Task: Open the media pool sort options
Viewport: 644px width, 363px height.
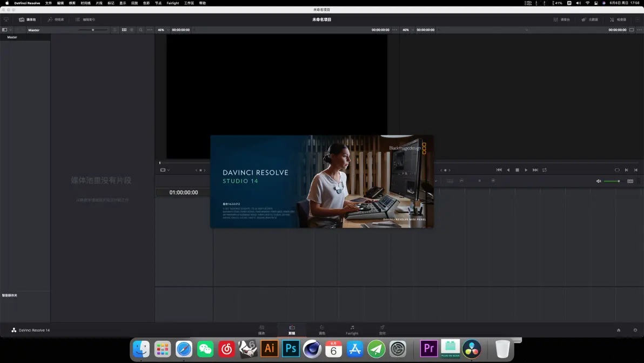Action: tap(115, 30)
